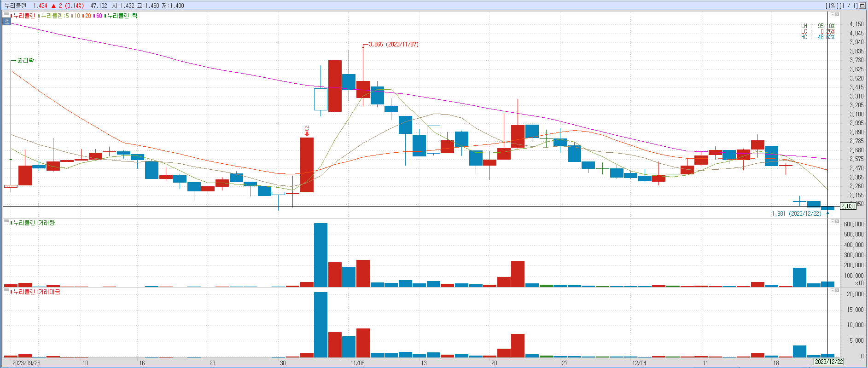Close the 거래량 volume pane
The image size is (868, 368).
pyautogui.click(x=837, y=222)
